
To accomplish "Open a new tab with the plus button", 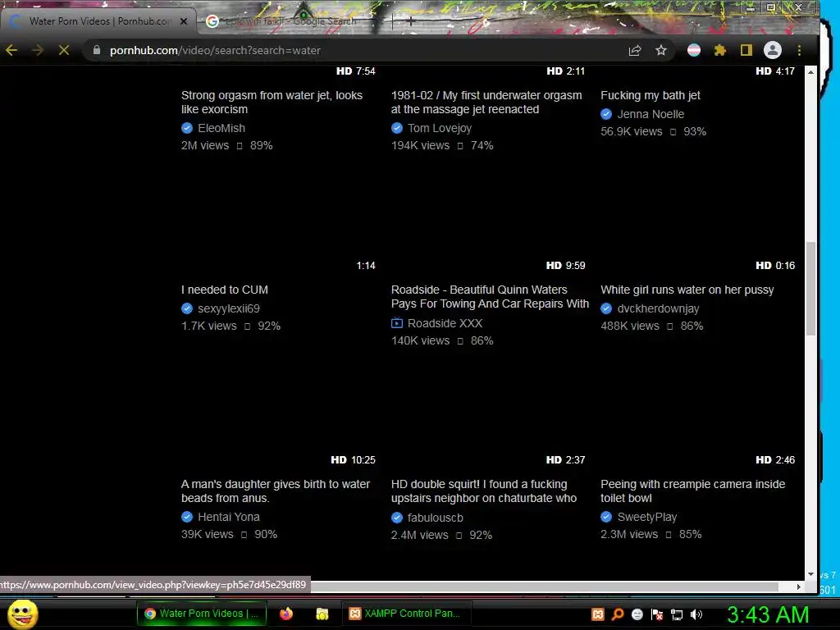I will pyautogui.click(x=410, y=21).
